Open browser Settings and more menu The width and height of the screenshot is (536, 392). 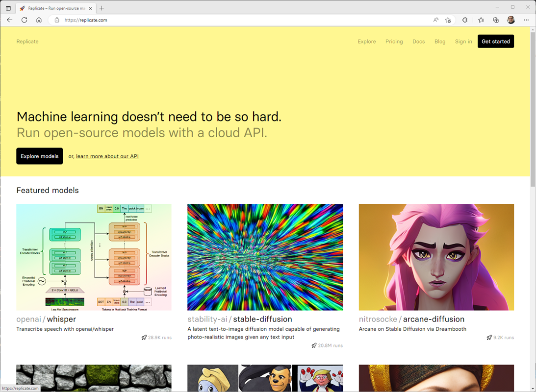click(x=526, y=20)
